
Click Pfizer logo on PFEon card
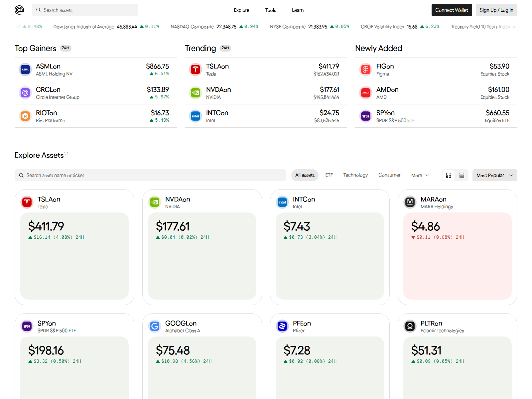282,326
